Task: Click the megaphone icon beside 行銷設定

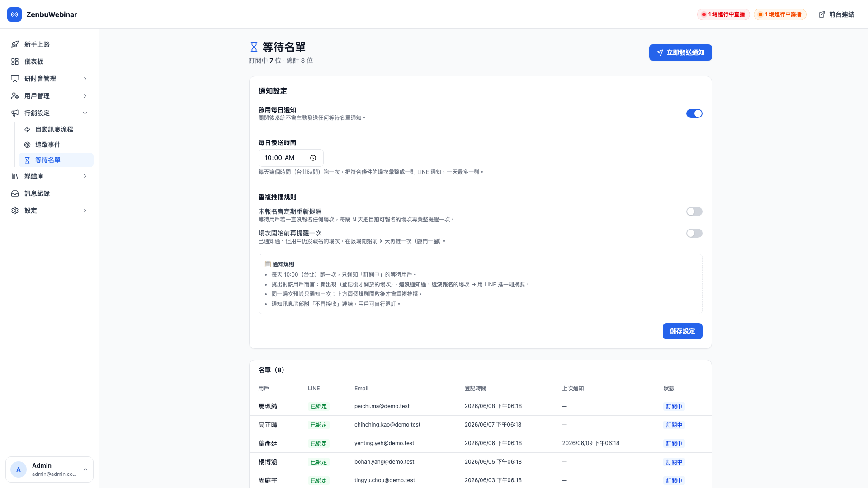Action: pyautogui.click(x=15, y=113)
